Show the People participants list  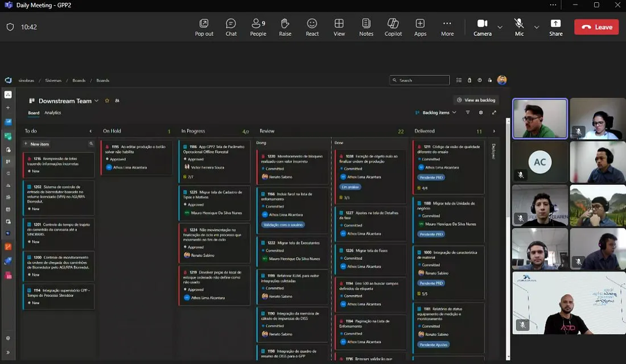pyautogui.click(x=258, y=27)
